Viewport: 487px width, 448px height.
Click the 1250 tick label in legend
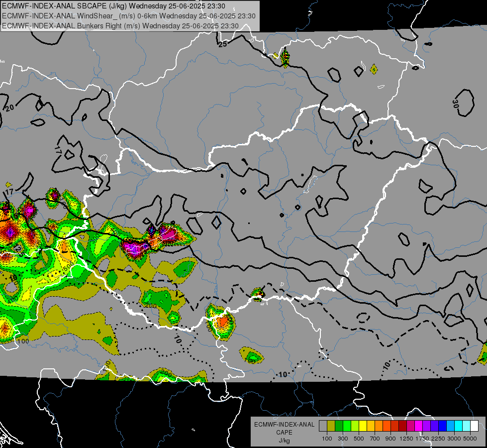[x=406, y=439]
